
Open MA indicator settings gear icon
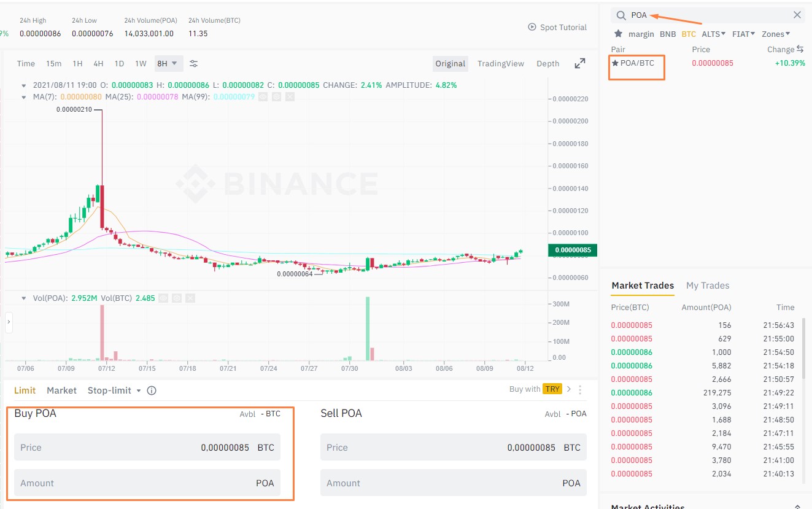point(276,96)
